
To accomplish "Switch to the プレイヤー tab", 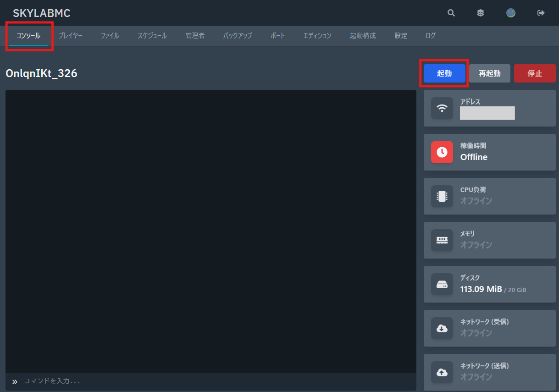I will (x=70, y=36).
